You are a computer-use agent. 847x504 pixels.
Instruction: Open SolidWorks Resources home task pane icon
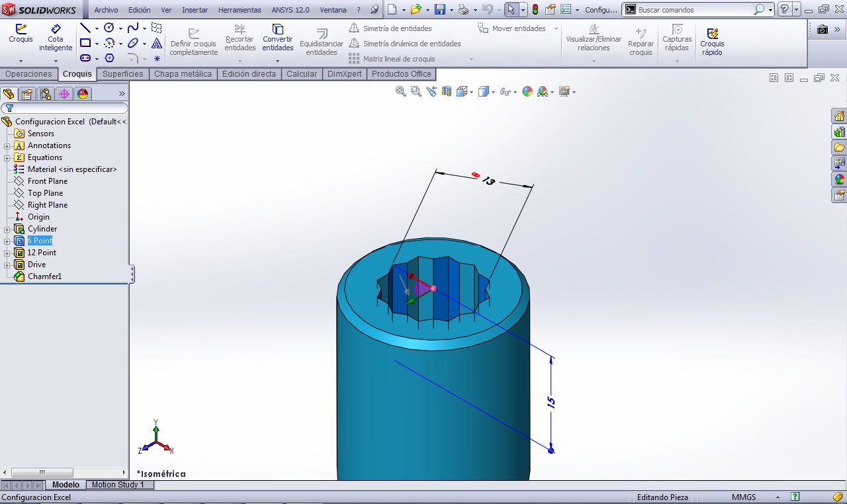pyautogui.click(x=839, y=115)
